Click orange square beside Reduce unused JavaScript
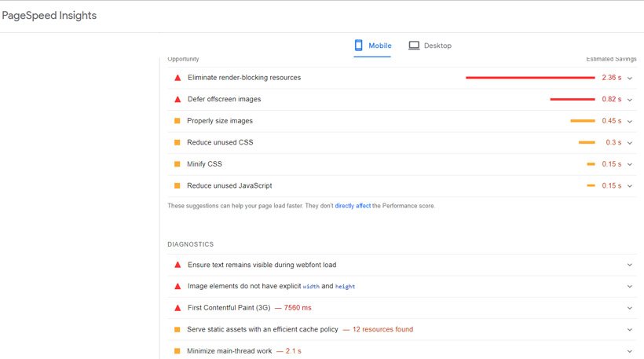 [177, 185]
